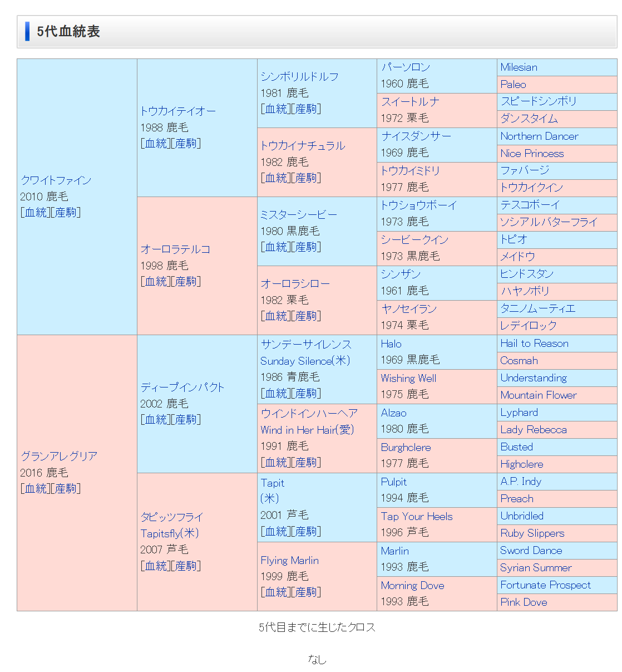622x672 pixels.
Task: Open the テスコボーイ ancestor link
Action: (530, 204)
